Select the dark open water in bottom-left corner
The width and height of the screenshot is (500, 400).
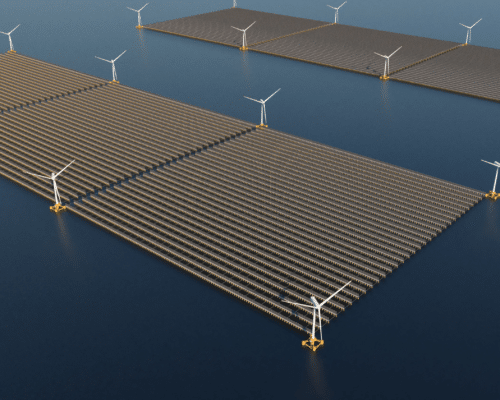pyautogui.click(x=83, y=317)
